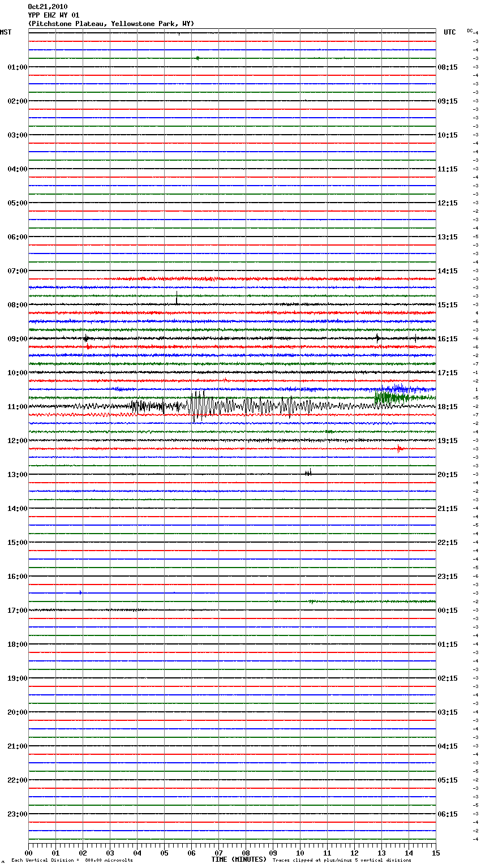This screenshot has width=481, height=868.
Task: Click the Each Vertical Division 800.00 microvolts note
Action: point(72,861)
